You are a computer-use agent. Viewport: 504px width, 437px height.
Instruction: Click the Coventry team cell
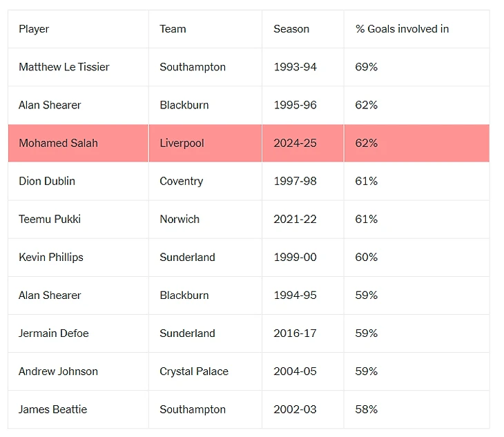pyautogui.click(x=181, y=181)
